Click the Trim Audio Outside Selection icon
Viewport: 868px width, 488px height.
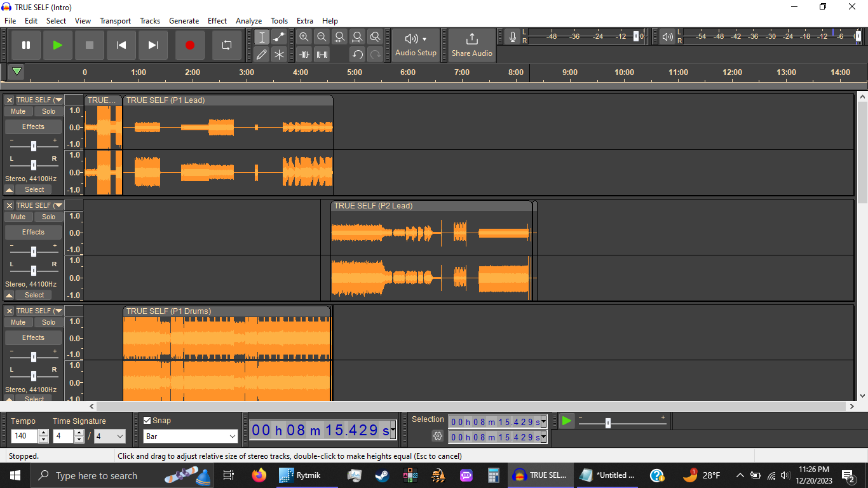(304, 54)
